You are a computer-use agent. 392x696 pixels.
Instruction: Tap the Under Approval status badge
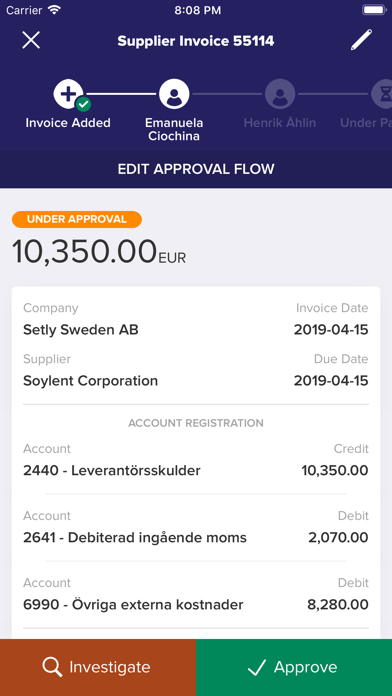point(77,219)
